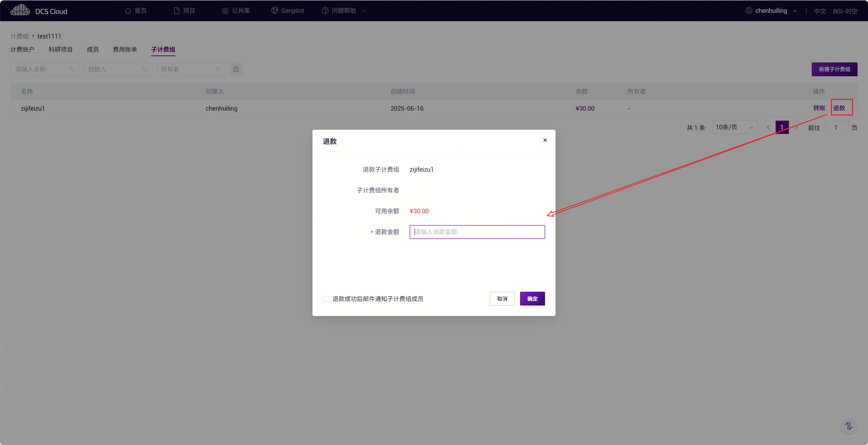Click the 退款金额 input field
Viewport: 868px width, 445px height.
[x=477, y=232]
